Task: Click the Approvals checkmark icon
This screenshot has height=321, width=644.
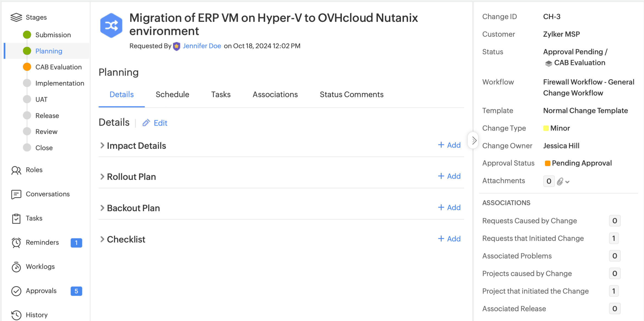Action: (x=16, y=291)
